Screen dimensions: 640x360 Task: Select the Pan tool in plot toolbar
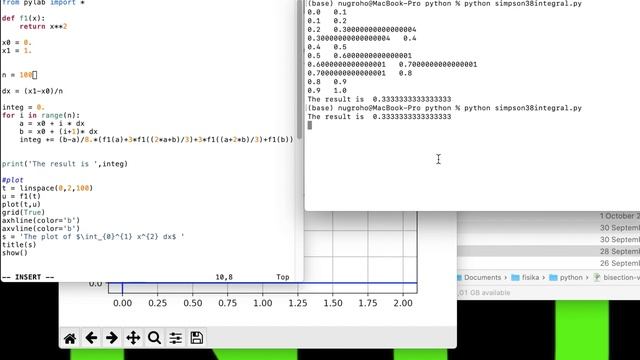pyautogui.click(x=133, y=338)
